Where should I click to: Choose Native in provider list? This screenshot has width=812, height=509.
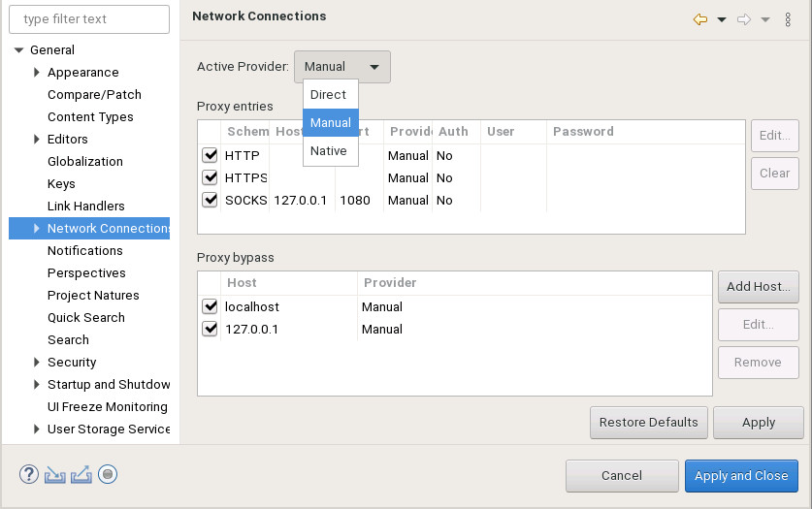click(x=329, y=151)
